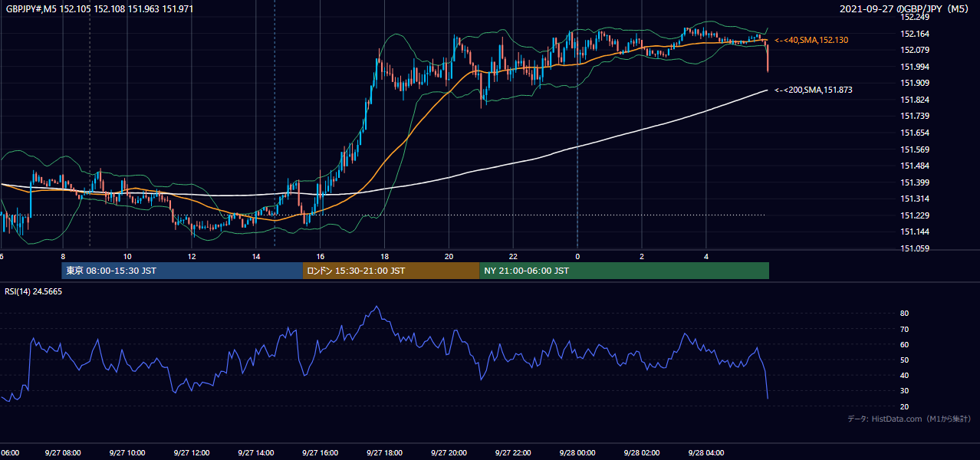This screenshot has height=460, width=980.
Task: Click price axis value 151.229
Action: coord(914,215)
